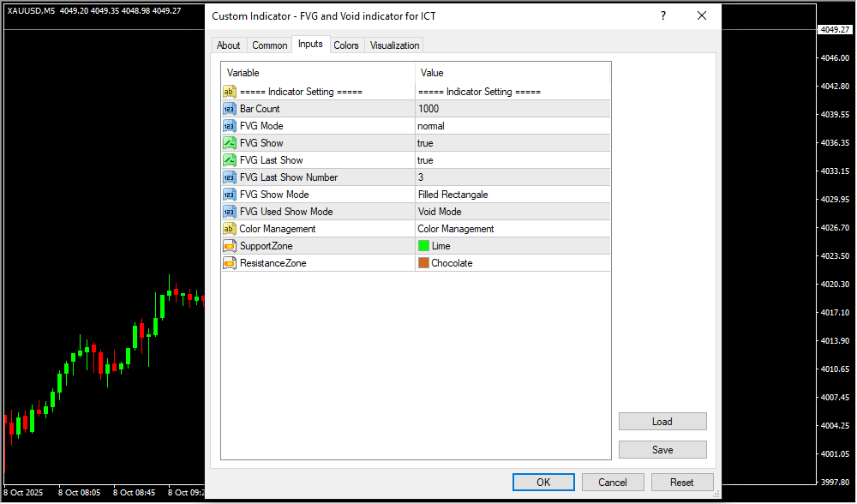Open FVG Show Mode Filled Rectangale dropdown
857x504 pixels.
512,195
